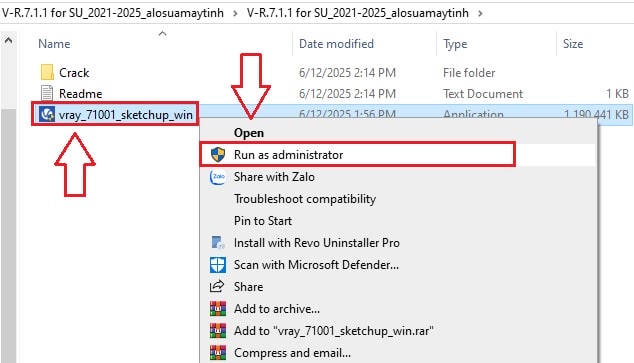Choose Open from the context menu
Screen dimensions: 634x363
[x=249, y=133]
